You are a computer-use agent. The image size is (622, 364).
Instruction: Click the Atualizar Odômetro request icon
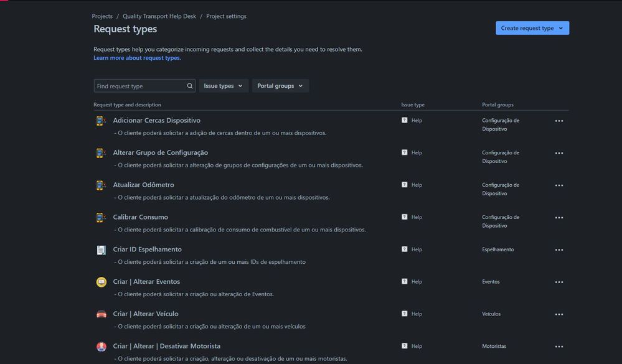click(x=101, y=185)
